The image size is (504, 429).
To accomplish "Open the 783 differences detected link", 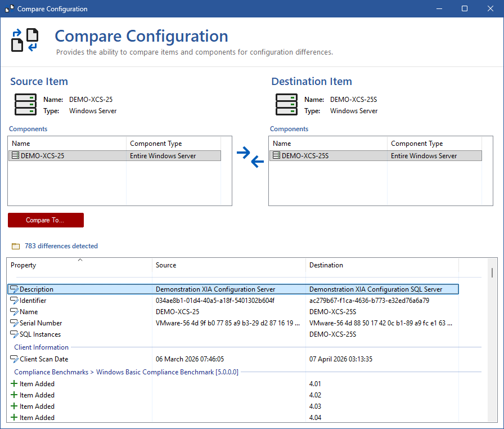I will point(61,246).
